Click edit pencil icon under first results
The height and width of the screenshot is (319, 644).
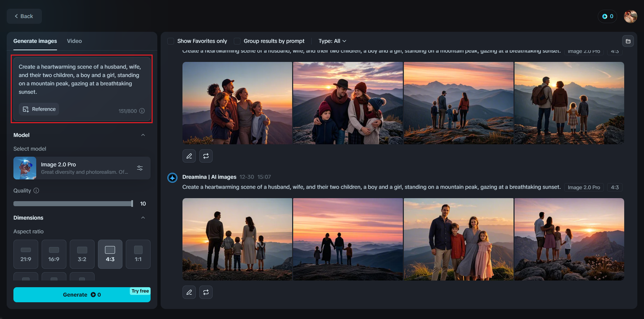189,156
